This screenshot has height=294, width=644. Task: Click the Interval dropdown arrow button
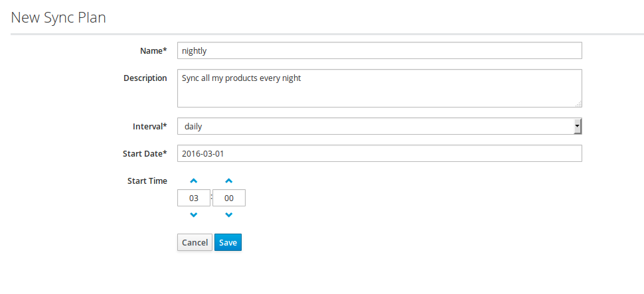tap(578, 126)
